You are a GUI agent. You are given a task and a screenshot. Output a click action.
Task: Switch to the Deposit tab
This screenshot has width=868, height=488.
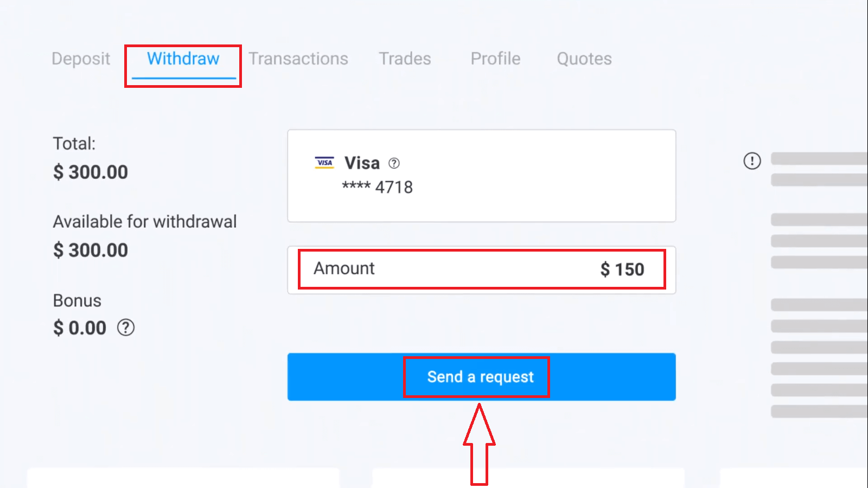coord(80,59)
